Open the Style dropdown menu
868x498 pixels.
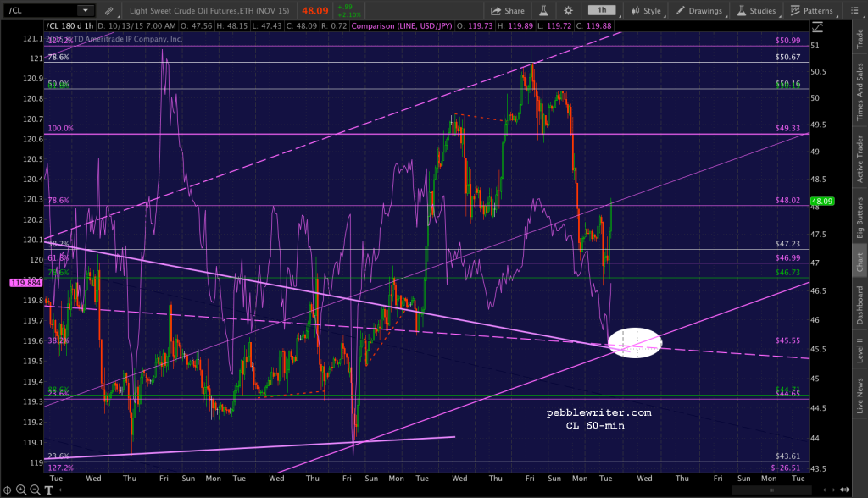coord(646,10)
